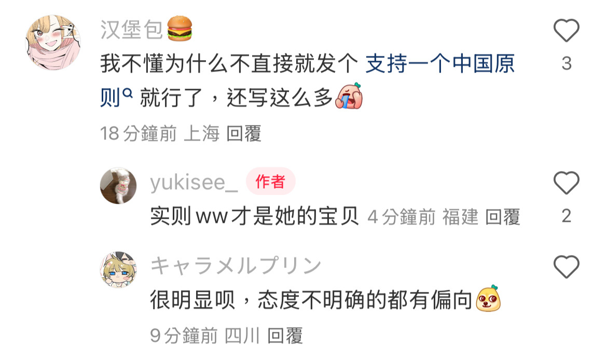Reply to キャラメルプリン via 回覆

(285, 335)
